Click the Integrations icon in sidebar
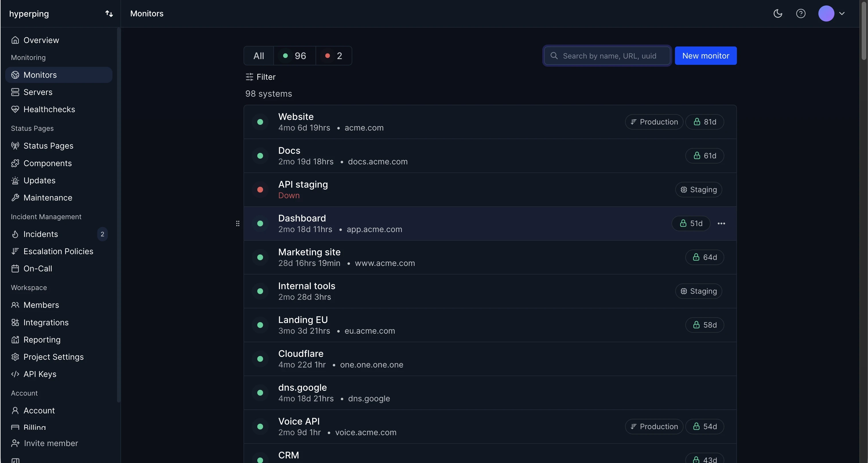The width and height of the screenshot is (868, 463). [15, 322]
